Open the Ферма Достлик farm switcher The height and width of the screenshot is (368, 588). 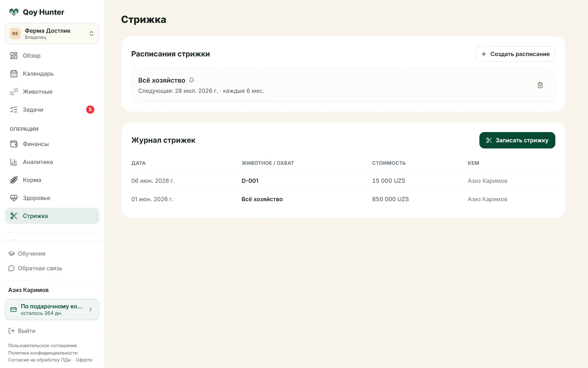coord(52,34)
